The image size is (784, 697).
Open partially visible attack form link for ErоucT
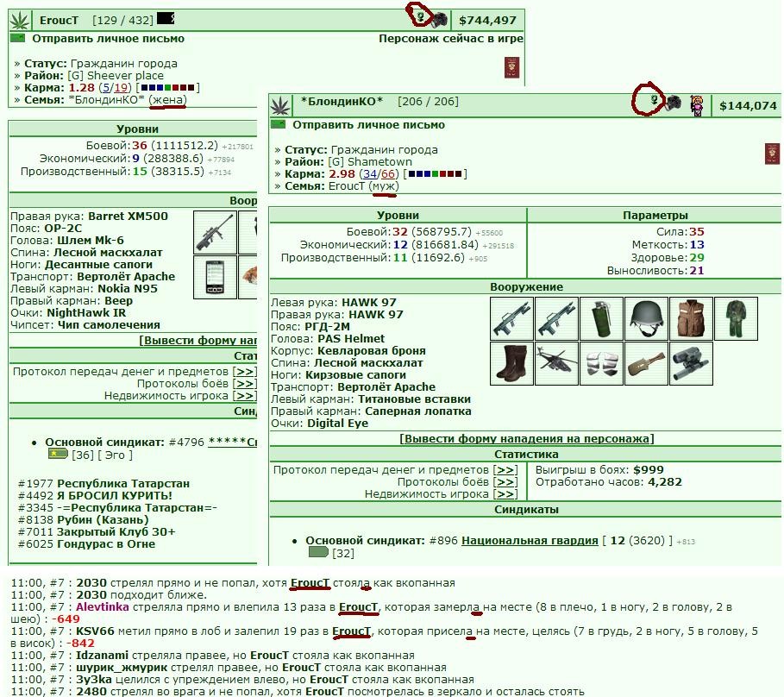(198, 341)
